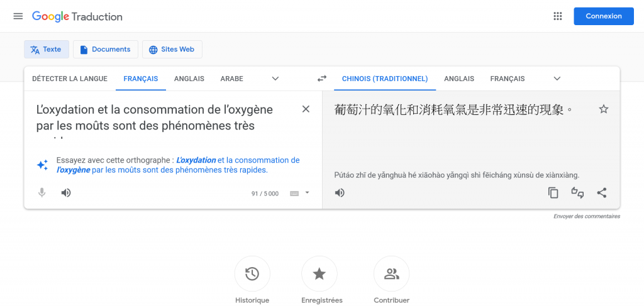Select Anglais as source language
Screen dimensions: 644x306
189,79
